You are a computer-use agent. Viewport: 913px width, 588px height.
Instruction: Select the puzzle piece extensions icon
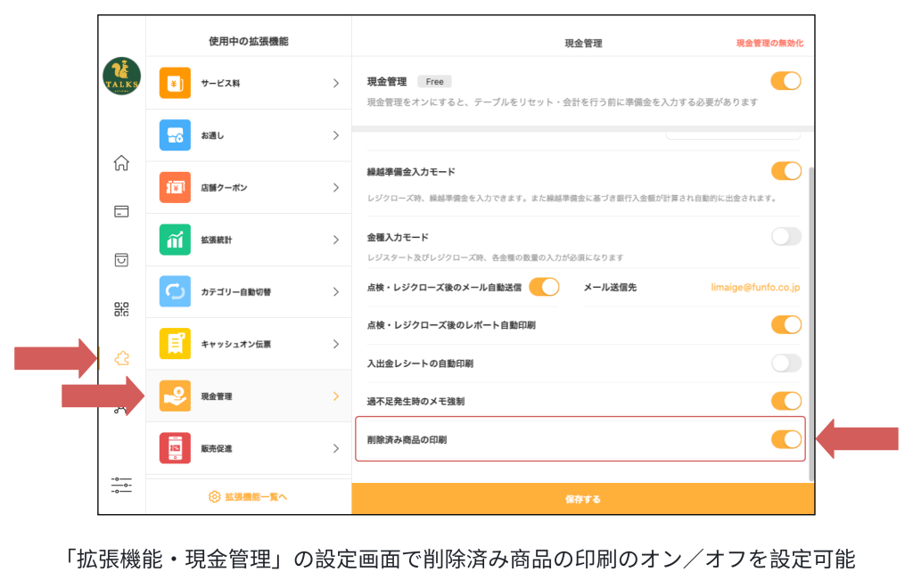121,358
